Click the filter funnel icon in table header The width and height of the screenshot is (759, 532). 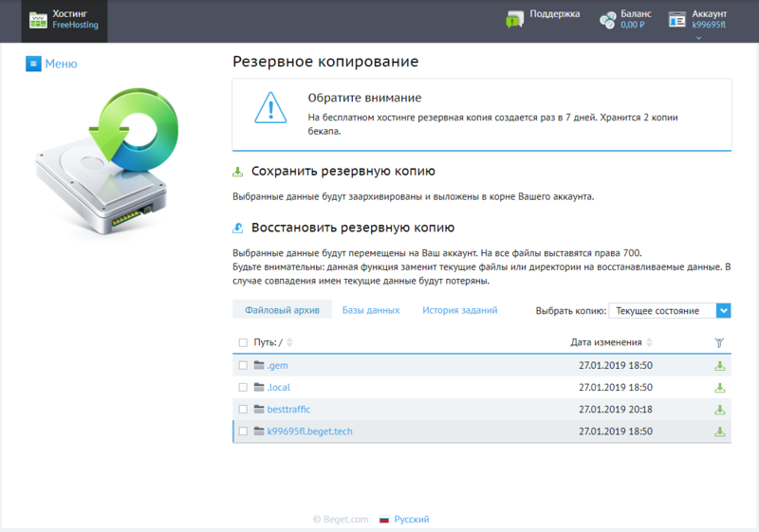coord(719,342)
